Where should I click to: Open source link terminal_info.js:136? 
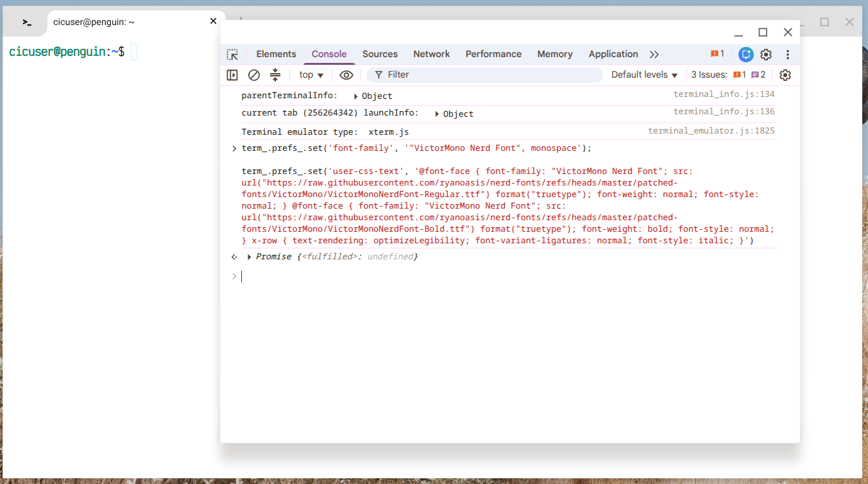(x=724, y=112)
